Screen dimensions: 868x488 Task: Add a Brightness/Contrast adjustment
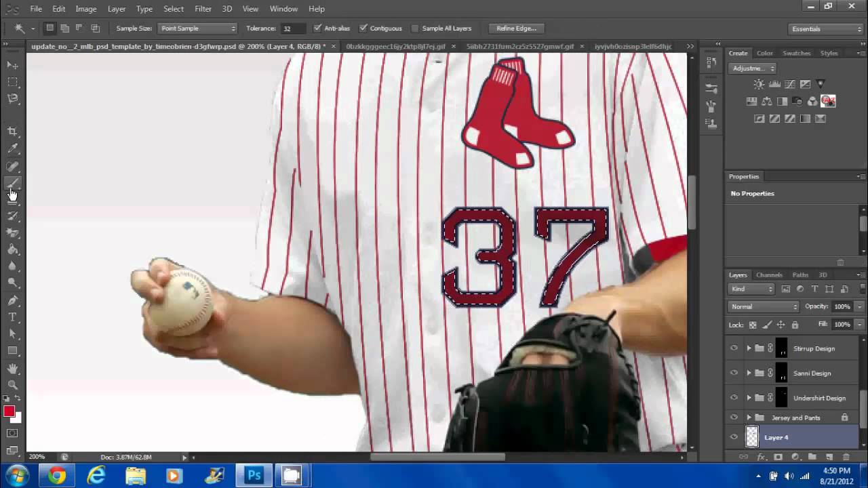click(759, 84)
